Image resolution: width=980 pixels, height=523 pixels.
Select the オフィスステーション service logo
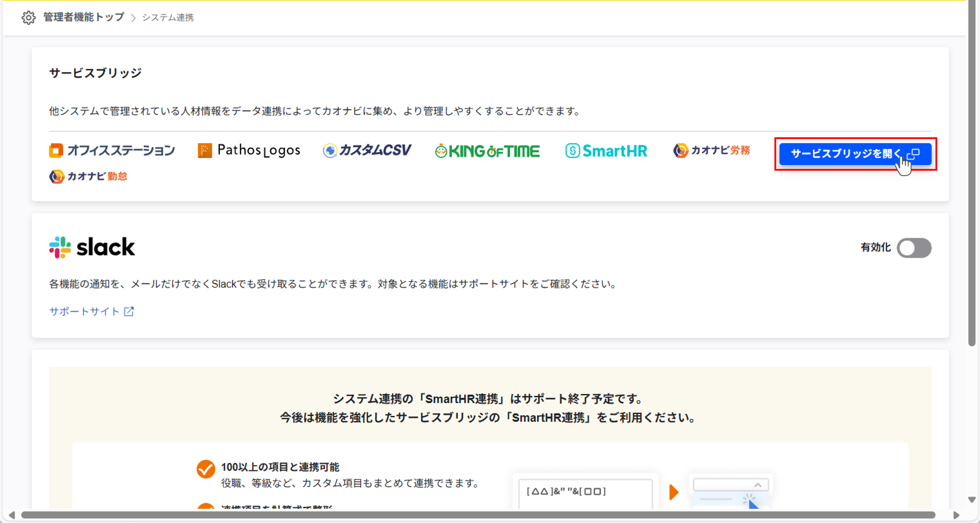point(112,150)
